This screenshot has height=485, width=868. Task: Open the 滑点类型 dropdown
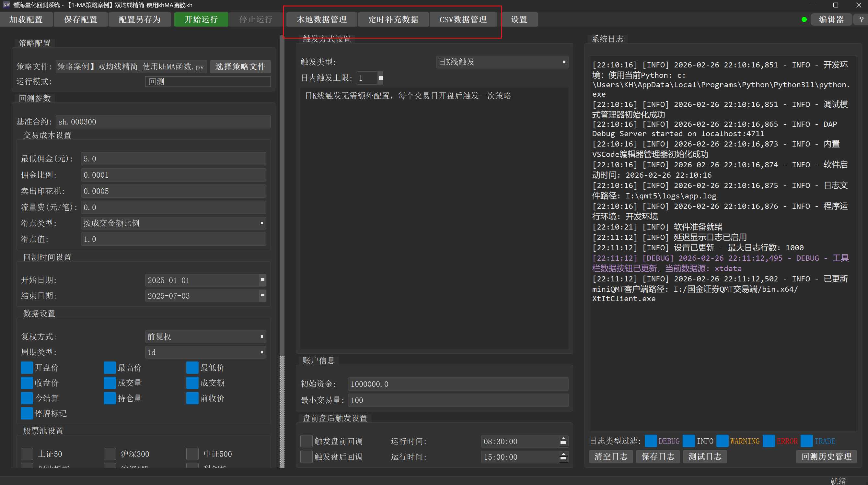click(x=173, y=223)
